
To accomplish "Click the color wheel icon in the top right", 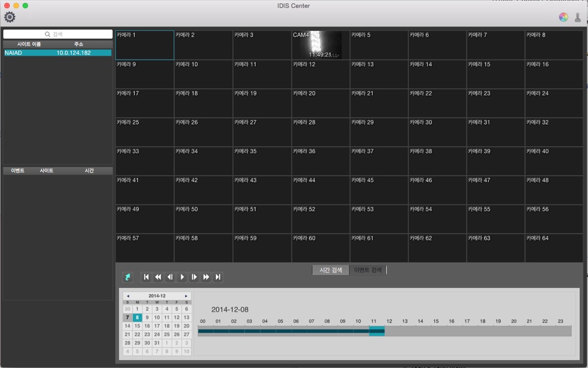I will click(x=563, y=17).
